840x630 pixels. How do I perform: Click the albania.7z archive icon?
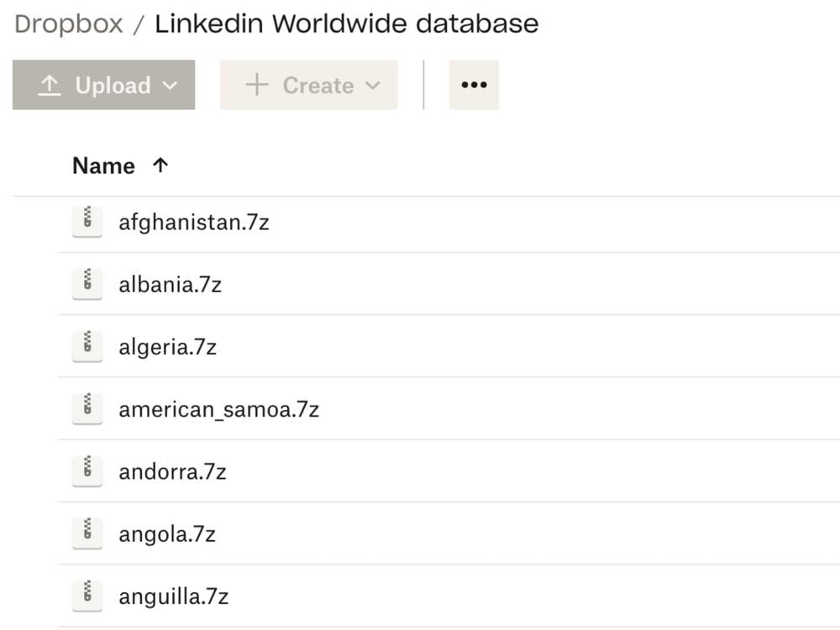pyautogui.click(x=87, y=284)
